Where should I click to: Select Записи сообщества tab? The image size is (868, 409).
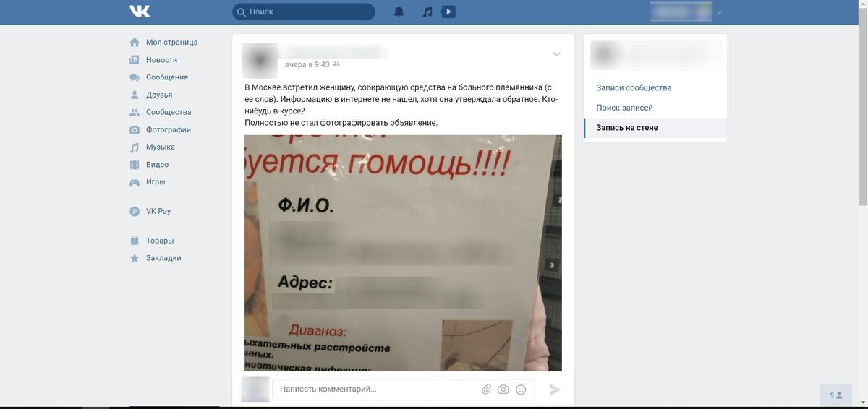click(634, 87)
